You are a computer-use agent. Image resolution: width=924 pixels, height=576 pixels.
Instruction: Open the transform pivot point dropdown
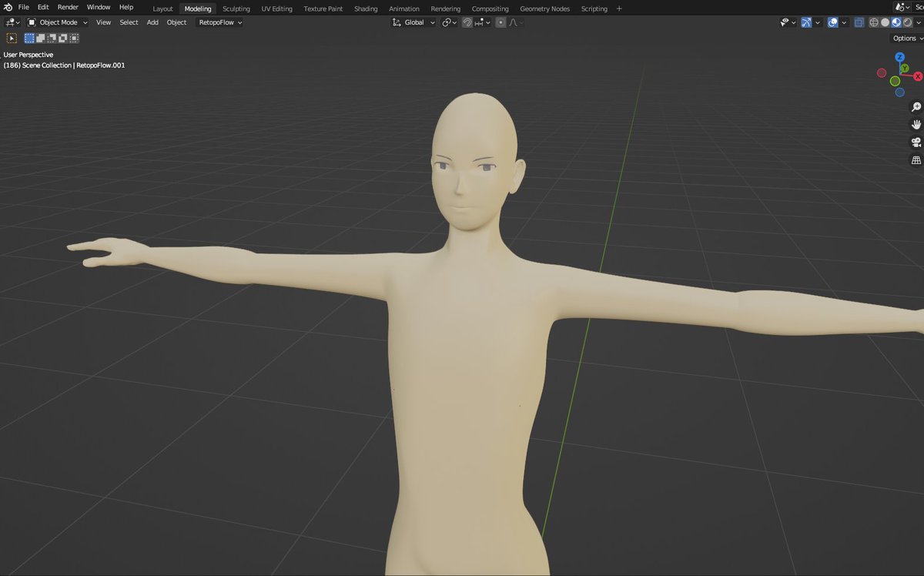(x=450, y=22)
